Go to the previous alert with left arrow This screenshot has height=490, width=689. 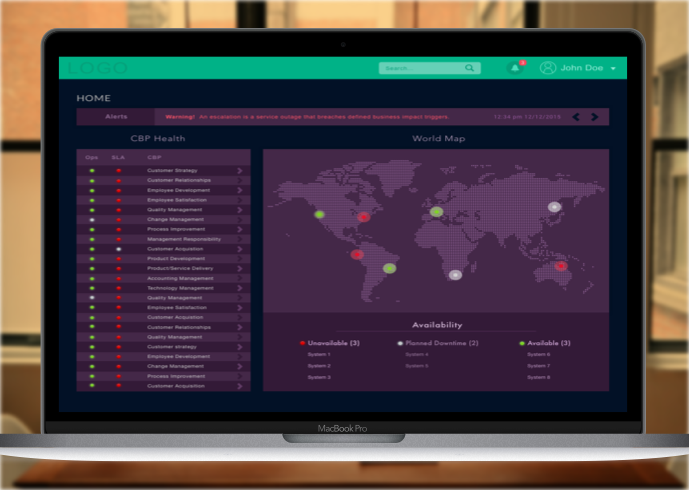pyautogui.click(x=576, y=117)
